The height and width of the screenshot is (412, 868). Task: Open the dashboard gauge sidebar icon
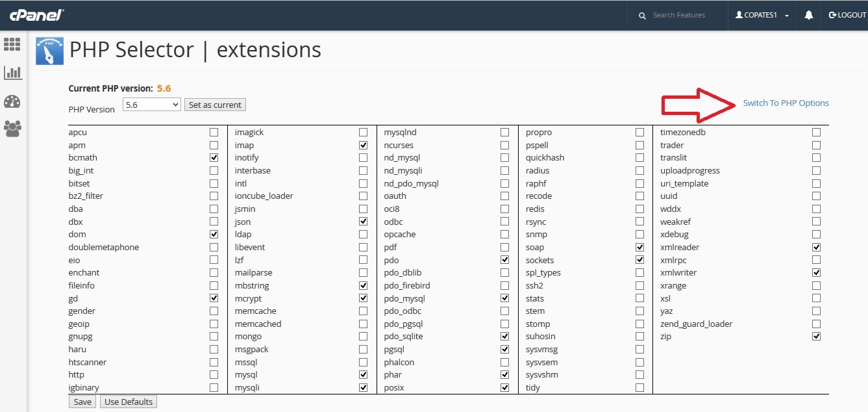(12, 101)
